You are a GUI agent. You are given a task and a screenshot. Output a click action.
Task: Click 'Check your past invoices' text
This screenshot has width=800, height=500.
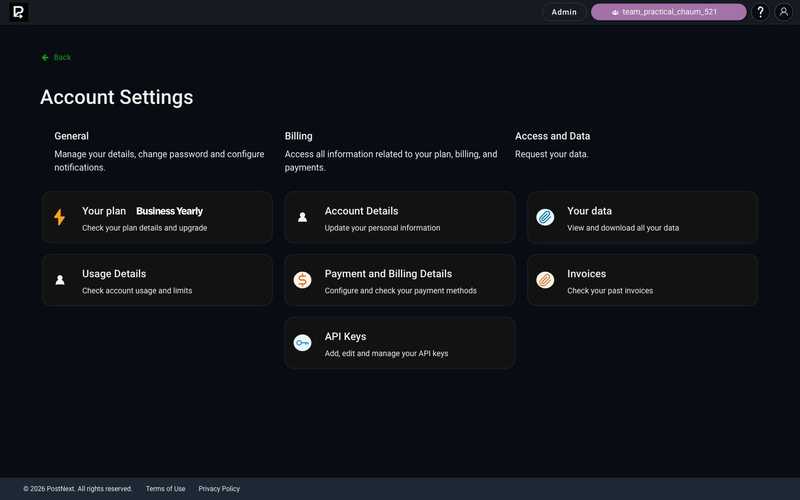[610, 291]
